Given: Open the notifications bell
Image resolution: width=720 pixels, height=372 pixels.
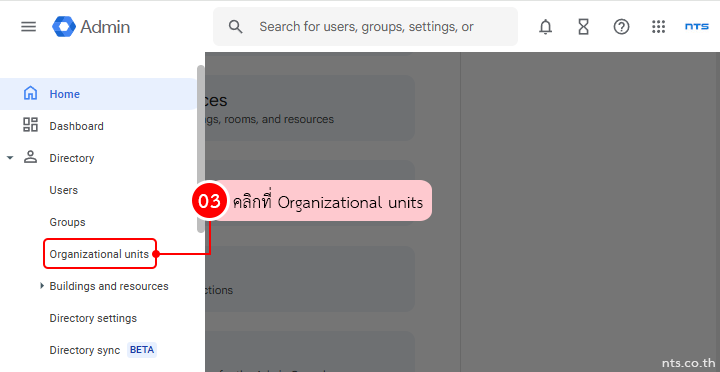Looking at the screenshot, I should point(546,27).
